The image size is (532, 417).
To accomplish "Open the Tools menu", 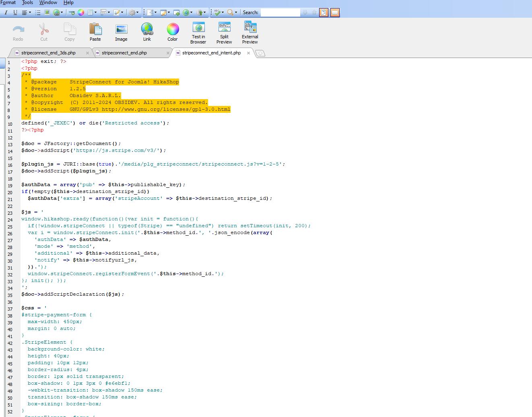I will coord(27,2).
